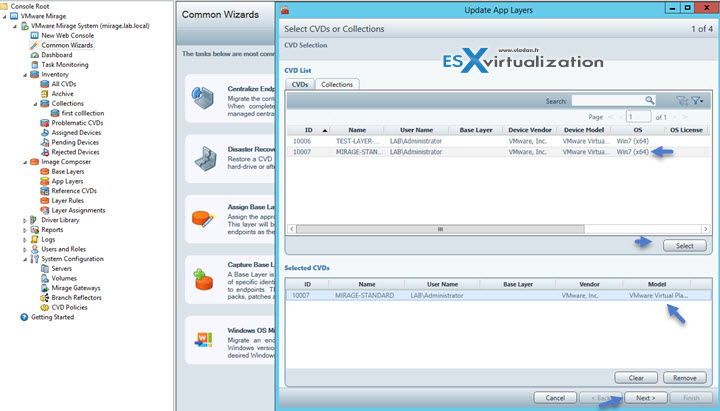This screenshot has height=411, width=720.
Task: Click the Next button
Action: click(x=646, y=398)
